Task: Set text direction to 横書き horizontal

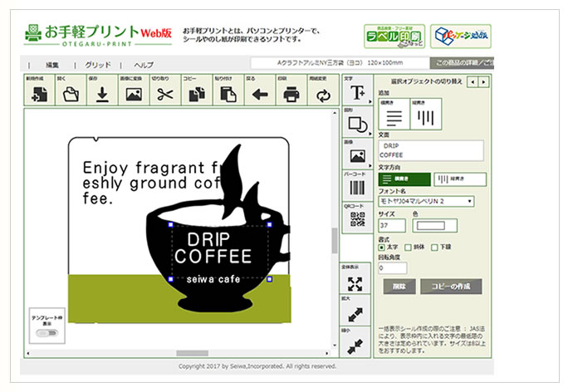Action: [404, 179]
